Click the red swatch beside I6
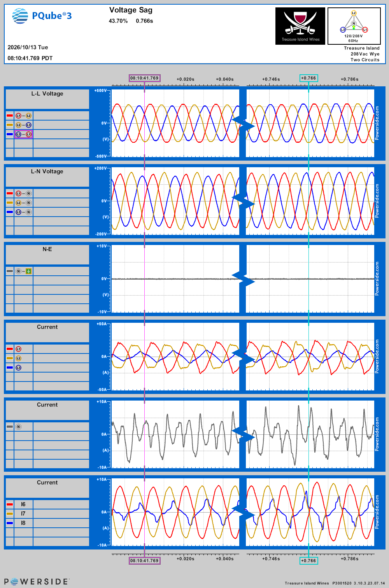 [10, 504]
